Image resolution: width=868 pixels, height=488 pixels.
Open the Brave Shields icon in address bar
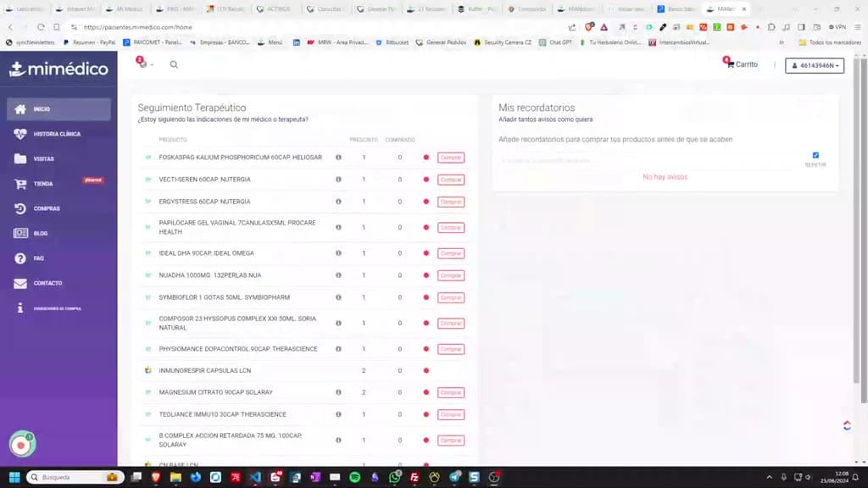point(589,26)
